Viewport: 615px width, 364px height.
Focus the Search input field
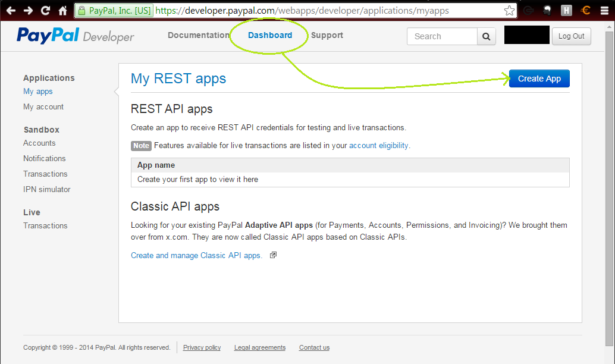click(442, 36)
